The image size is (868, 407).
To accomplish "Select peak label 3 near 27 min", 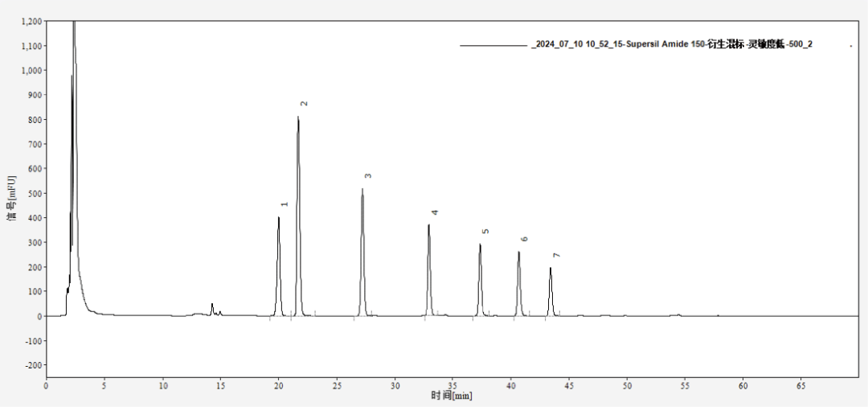I will (x=367, y=175).
